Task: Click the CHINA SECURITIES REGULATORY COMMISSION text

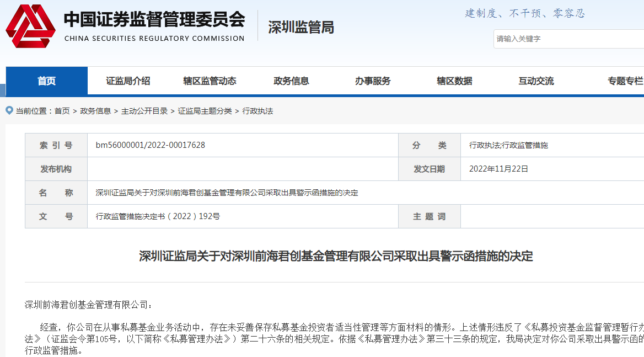Action: pyautogui.click(x=154, y=38)
